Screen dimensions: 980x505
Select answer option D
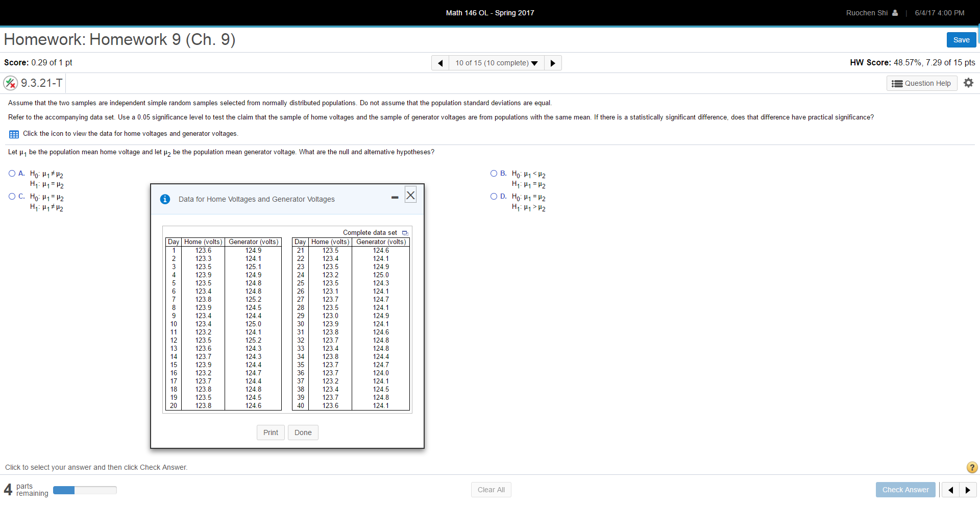(494, 197)
